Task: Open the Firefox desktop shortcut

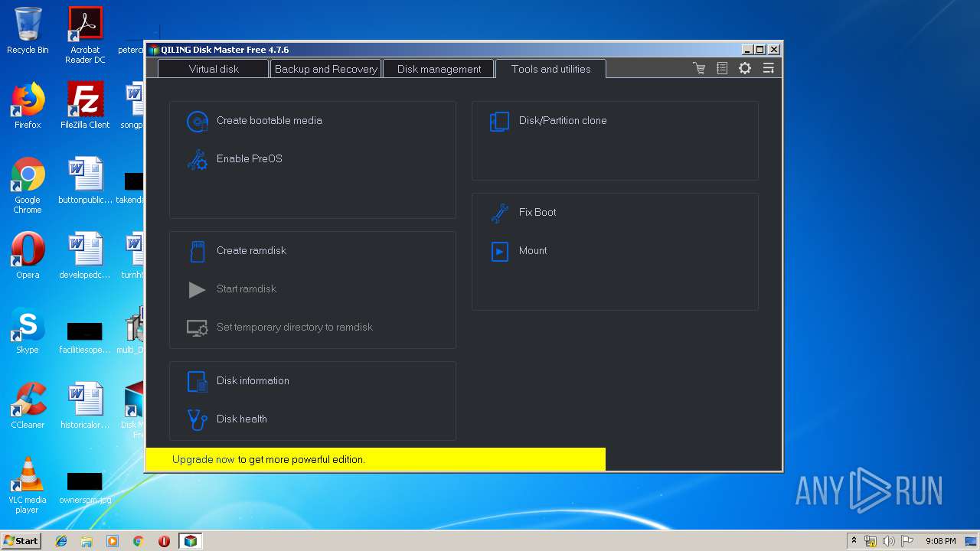Action: point(28,106)
